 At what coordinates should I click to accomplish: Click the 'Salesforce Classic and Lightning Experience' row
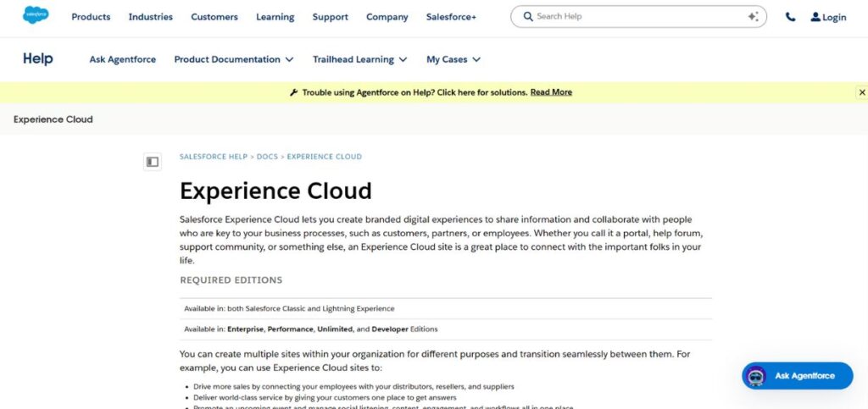point(446,308)
